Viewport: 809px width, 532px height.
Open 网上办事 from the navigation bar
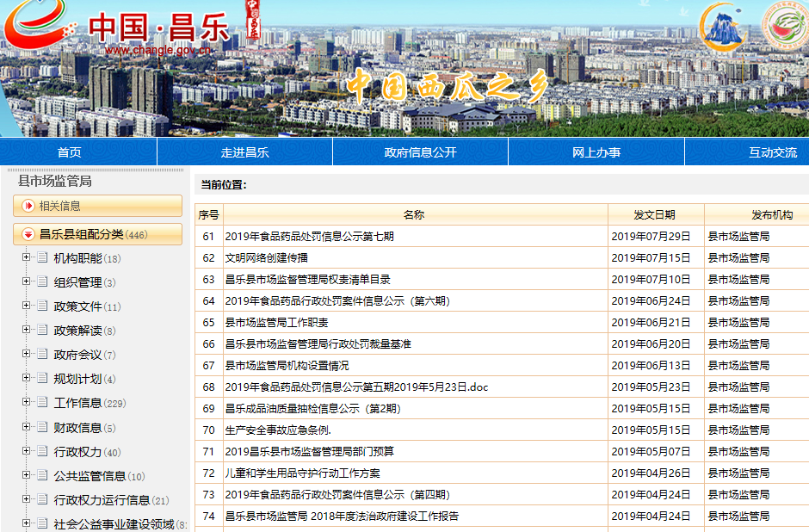coord(596,152)
